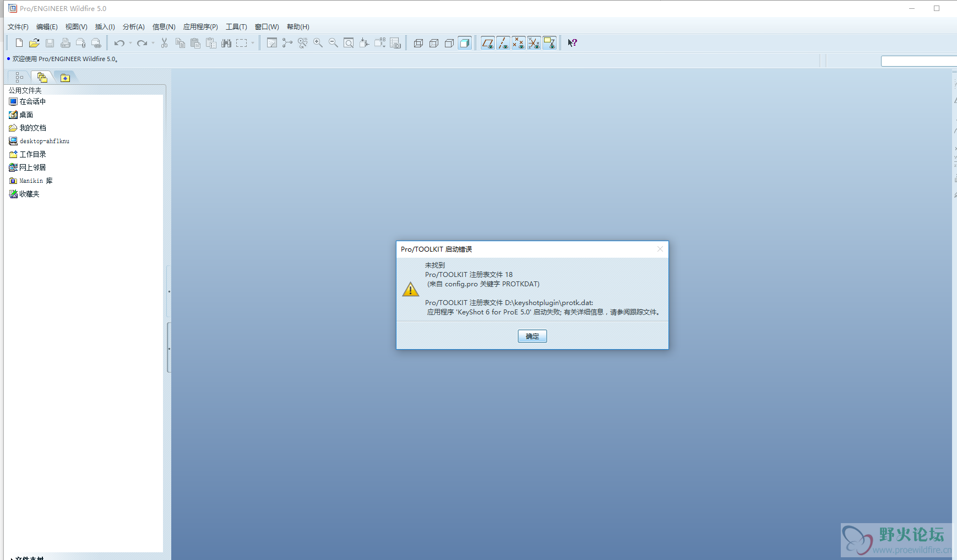The image size is (957, 560).
Task: Click the Undo arrow icon
Action: point(119,43)
